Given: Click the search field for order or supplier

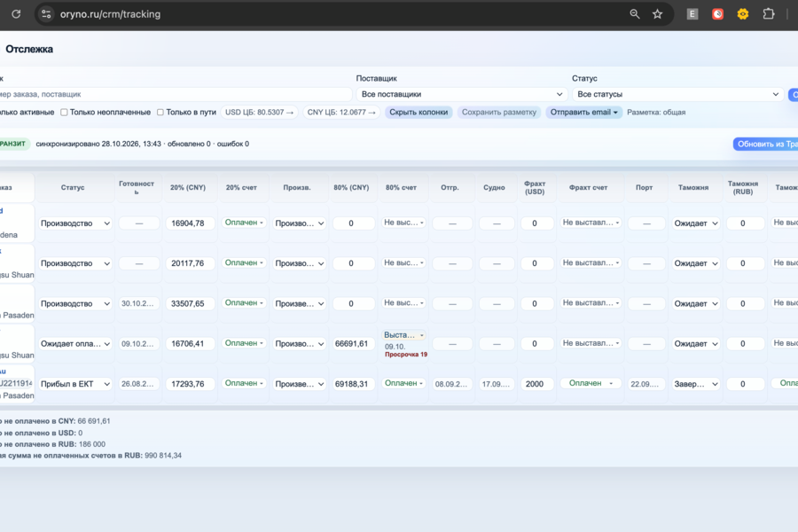Looking at the screenshot, I should point(175,94).
